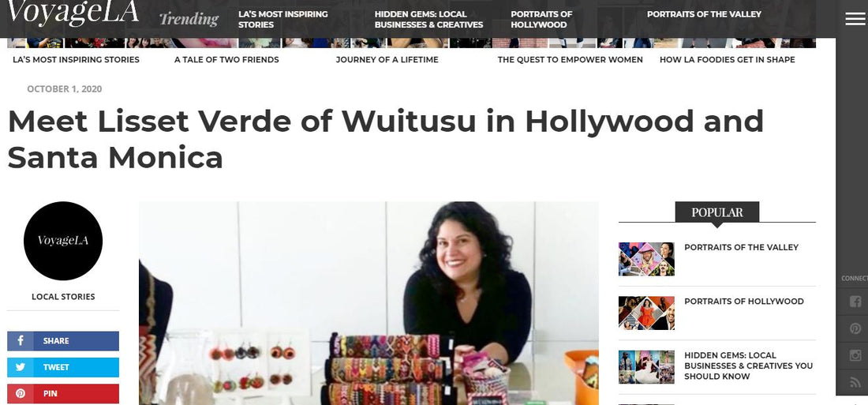Open Instagram icon in right sidebar
This screenshot has height=405, width=868.
pos(855,355)
